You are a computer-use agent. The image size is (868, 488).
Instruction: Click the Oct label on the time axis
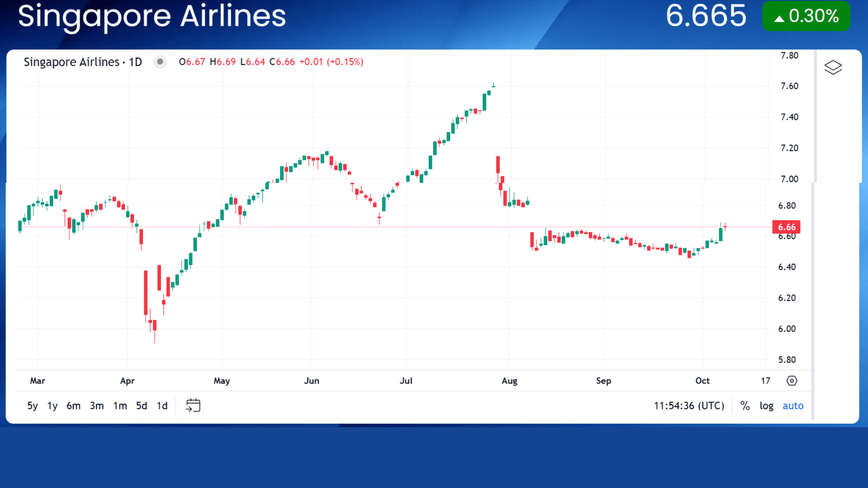703,381
